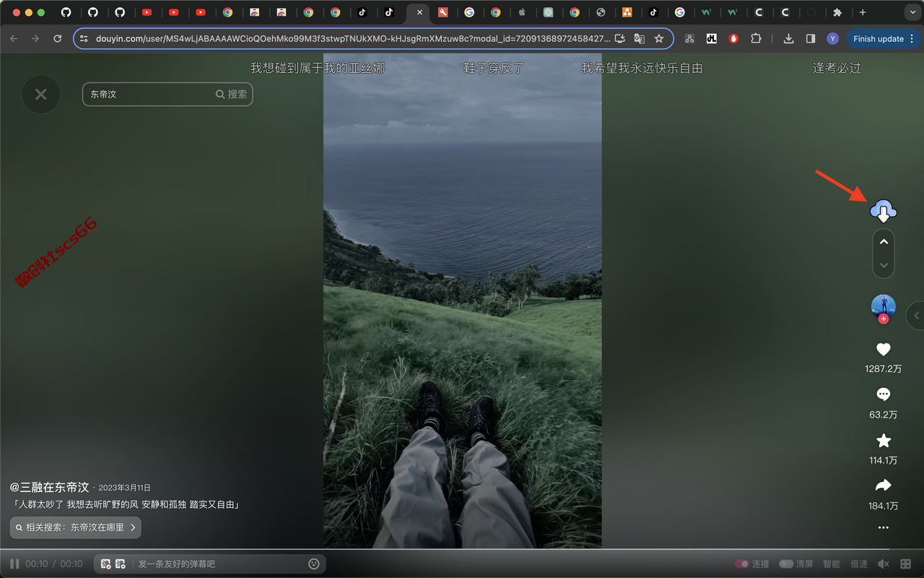Open Chrome downloads tray
The image size is (924, 578).
click(789, 39)
